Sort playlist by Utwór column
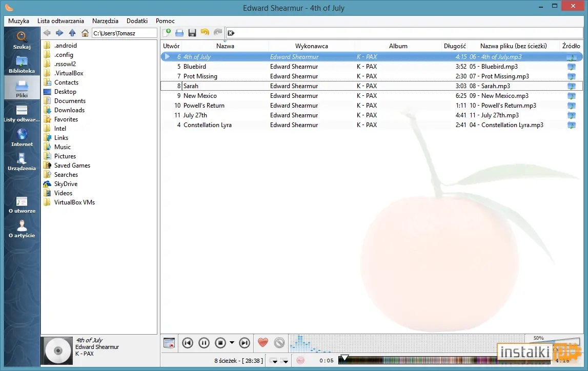This screenshot has height=371, width=588. click(171, 46)
